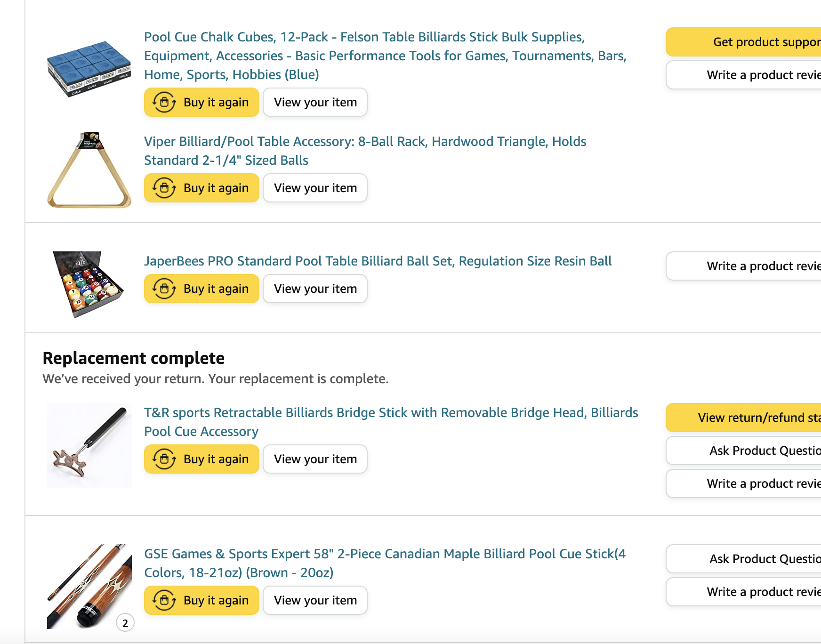821x644 pixels.
Task: View your item for JaperBees Ball Set
Action: pyautogui.click(x=315, y=289)
